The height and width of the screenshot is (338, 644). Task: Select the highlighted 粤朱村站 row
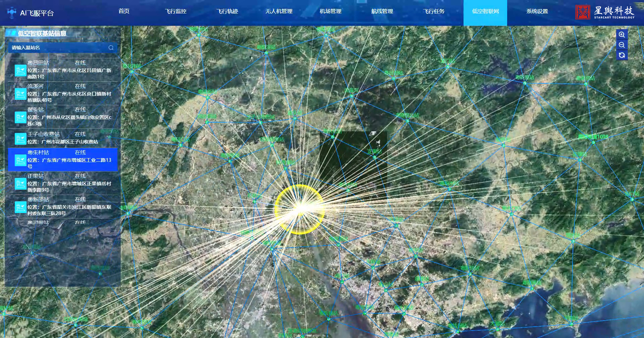click(63, 160)
